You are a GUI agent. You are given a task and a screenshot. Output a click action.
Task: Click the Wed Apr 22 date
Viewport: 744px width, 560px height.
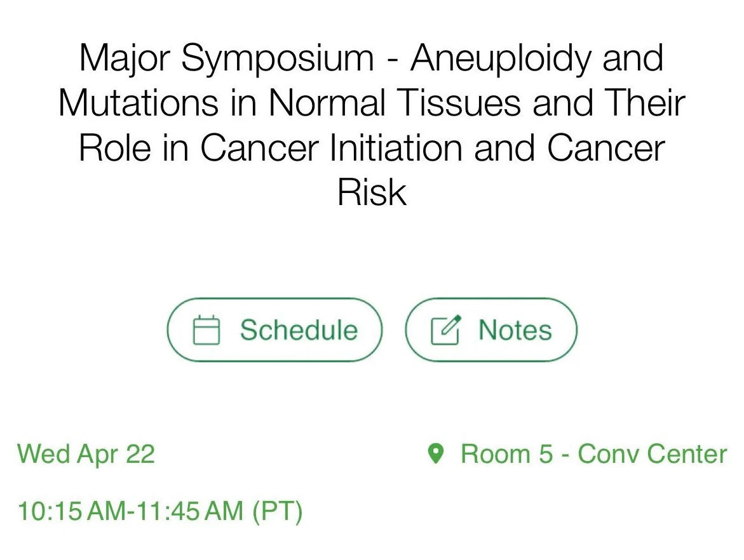pos(86,455)
